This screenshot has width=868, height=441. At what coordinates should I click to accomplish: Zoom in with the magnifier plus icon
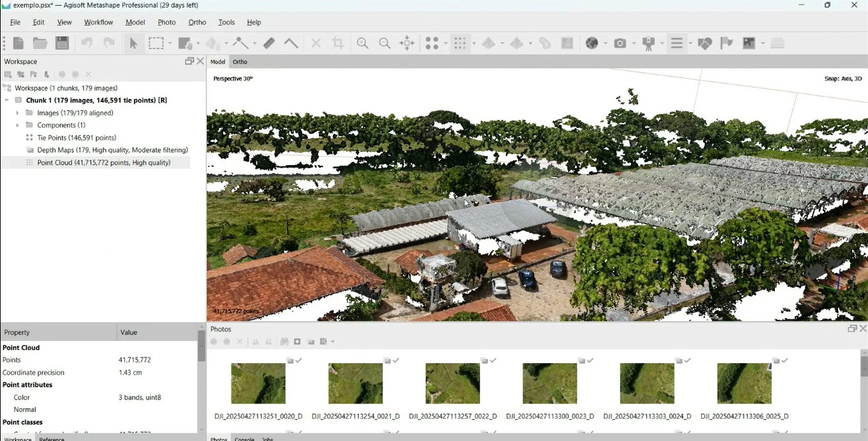pyautogui.click(x=362, y=43)
